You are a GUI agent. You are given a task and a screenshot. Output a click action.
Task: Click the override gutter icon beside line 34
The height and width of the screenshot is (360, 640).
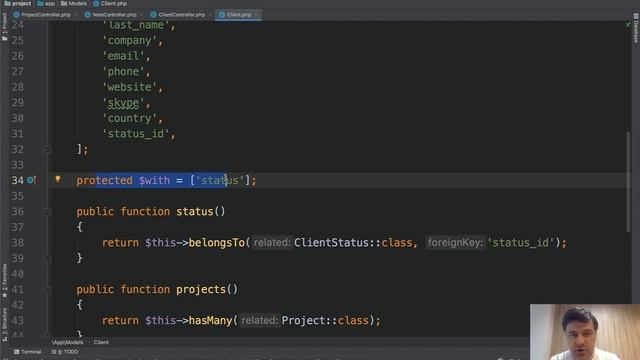click(31, 180)
